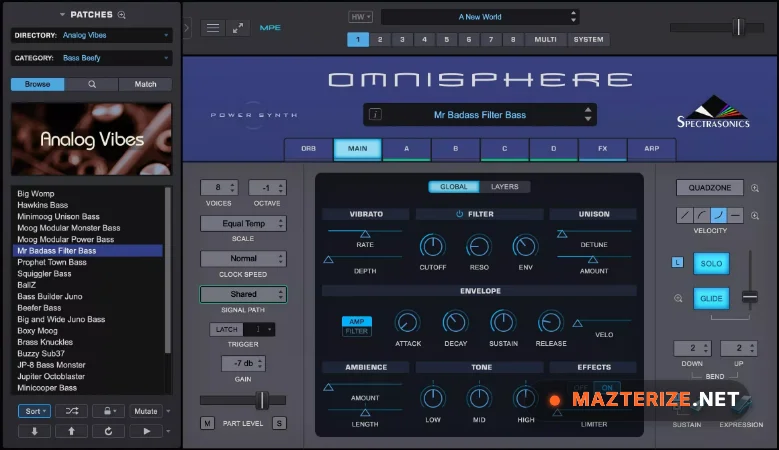Click the shuffle patches icon

tap(72, 411)
